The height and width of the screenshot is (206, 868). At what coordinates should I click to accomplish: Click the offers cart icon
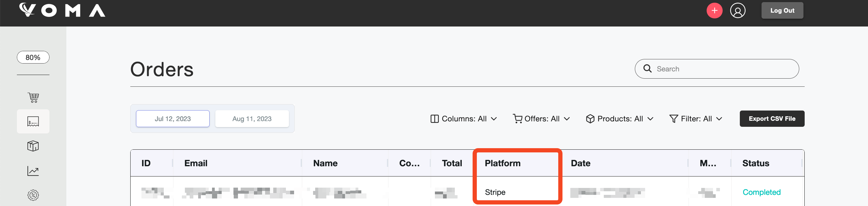point(517,119)
